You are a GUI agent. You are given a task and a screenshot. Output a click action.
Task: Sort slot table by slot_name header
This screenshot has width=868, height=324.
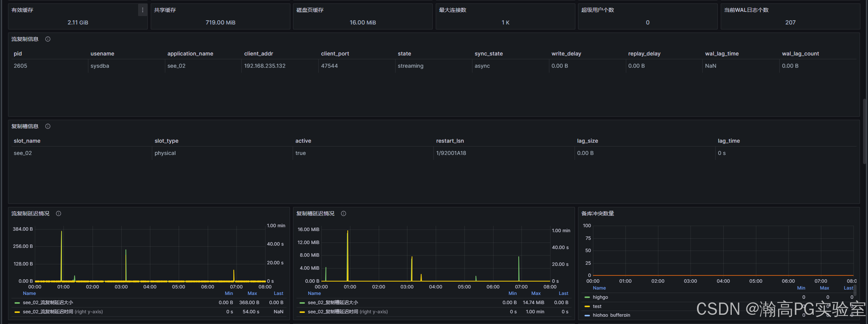pos(27,141)
